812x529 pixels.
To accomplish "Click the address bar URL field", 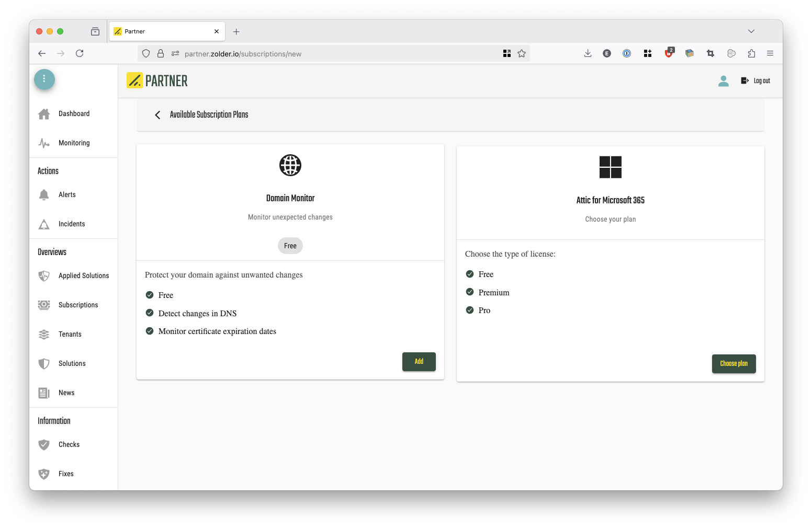I will 335,54.
